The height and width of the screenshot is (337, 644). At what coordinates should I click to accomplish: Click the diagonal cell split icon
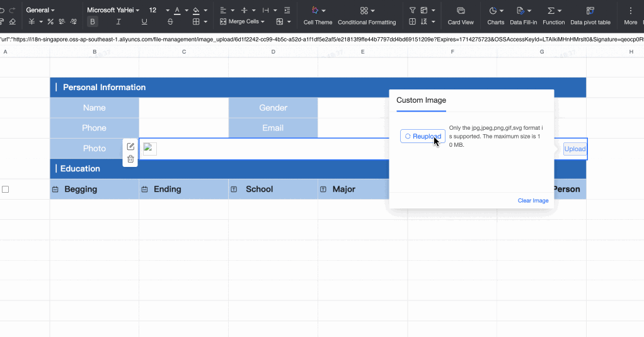(280, 22)
